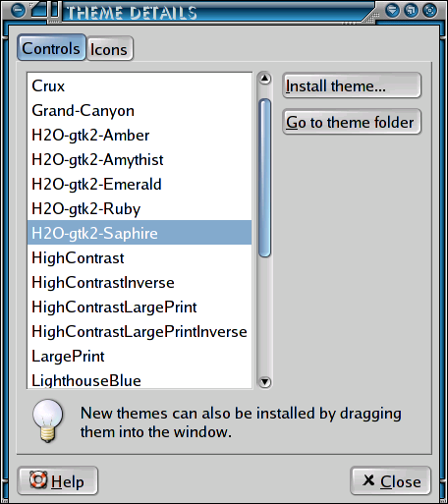Click the lifebuoy icon on Help button
The width and height of the screenshot is (448, 504).
tap(38, 480)
